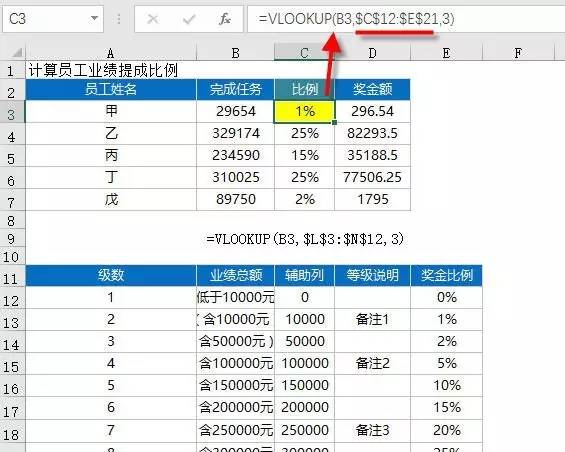Click the 奖金比例 header cell

coord(446,275)
